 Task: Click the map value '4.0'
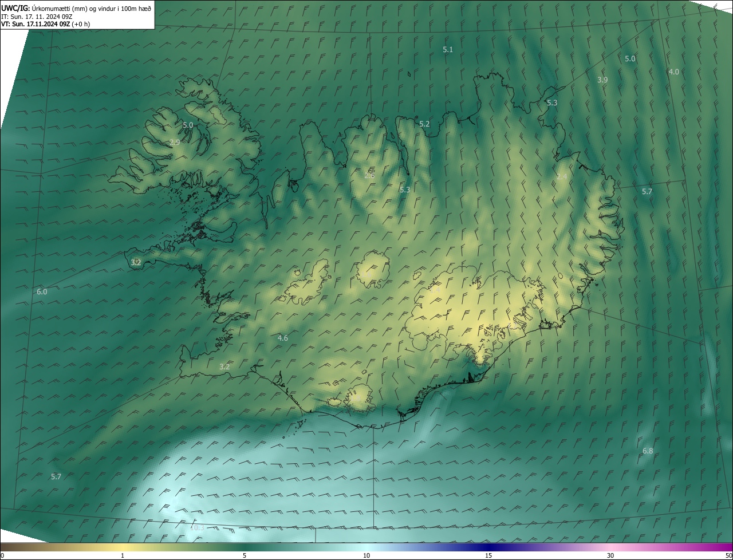(673, 72)
